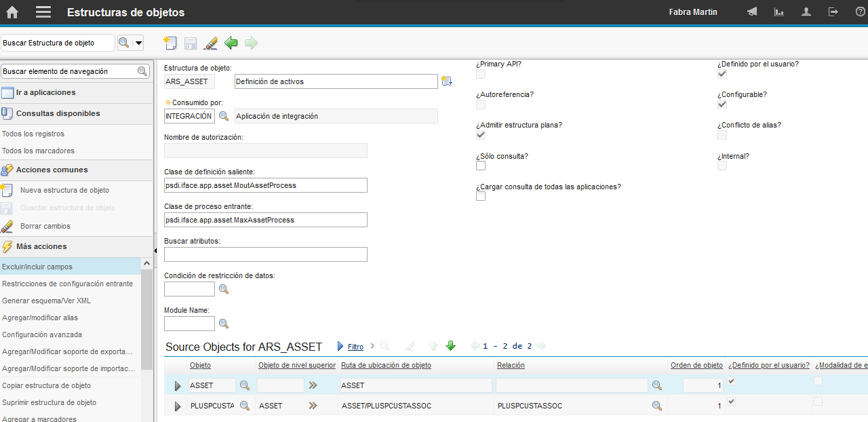Click Borrar cambios in common actions

(45, 226)
